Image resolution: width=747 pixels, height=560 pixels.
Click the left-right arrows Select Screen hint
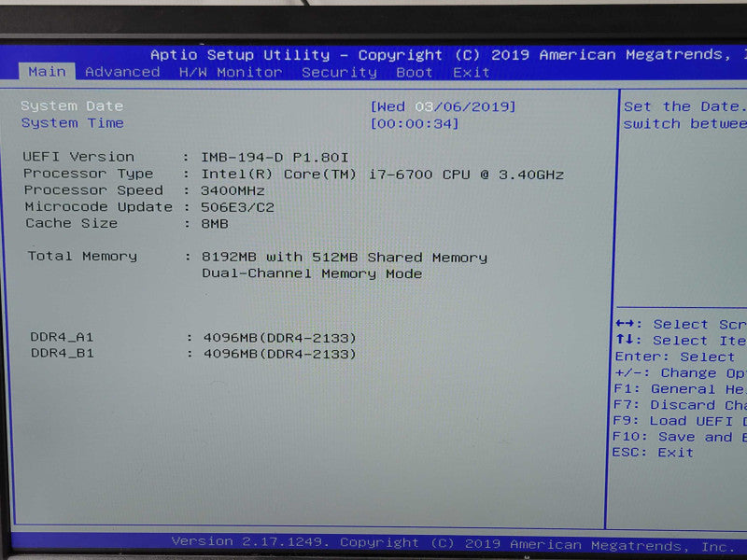681,324
